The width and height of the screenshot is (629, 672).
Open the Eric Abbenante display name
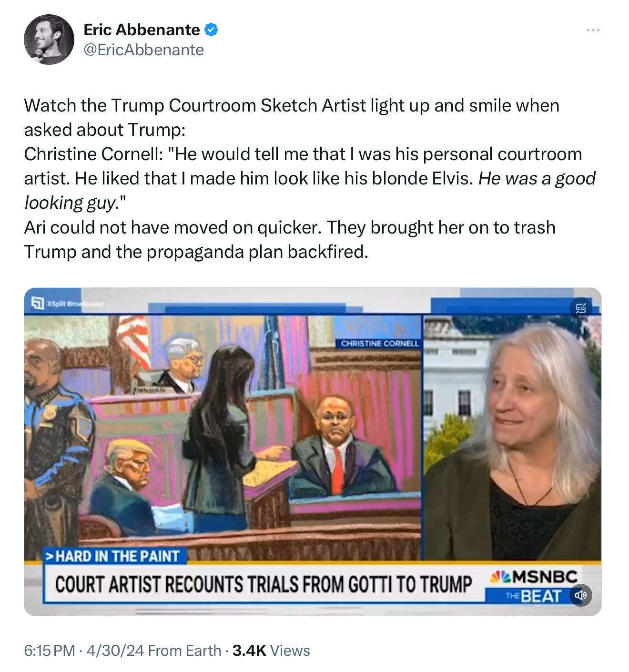point(142,30)
